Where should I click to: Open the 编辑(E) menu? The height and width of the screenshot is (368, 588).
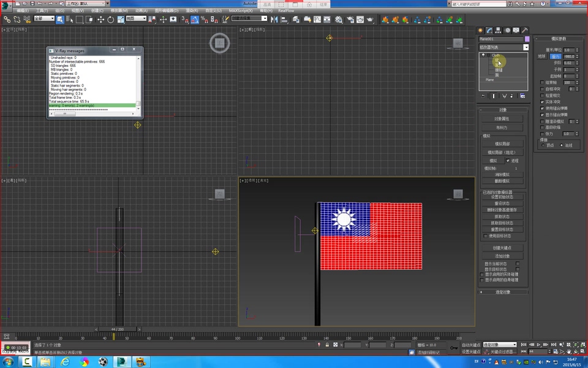tap(23, 10)
